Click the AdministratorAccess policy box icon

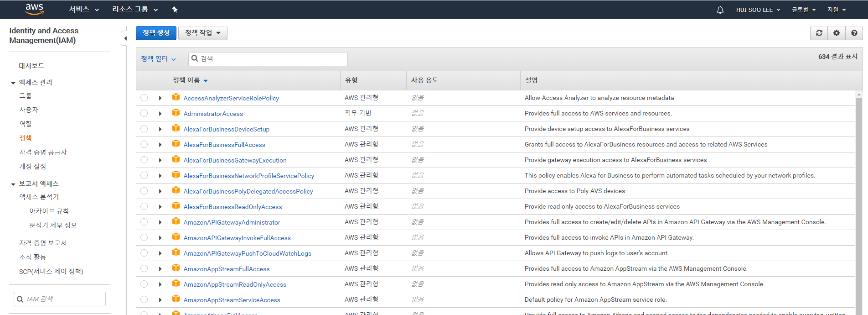pos(176,113)
